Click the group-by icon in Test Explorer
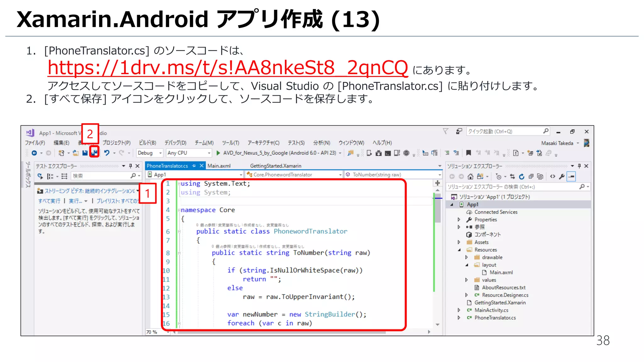Image resolution: width=644 pixels, height=362 pixels. [50, 176]
